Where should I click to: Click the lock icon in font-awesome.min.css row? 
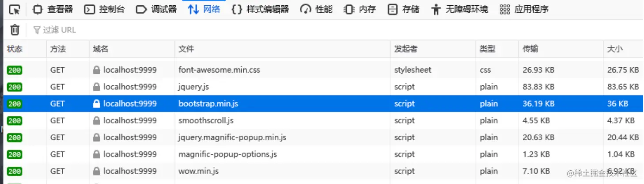[x=96, y=70]
